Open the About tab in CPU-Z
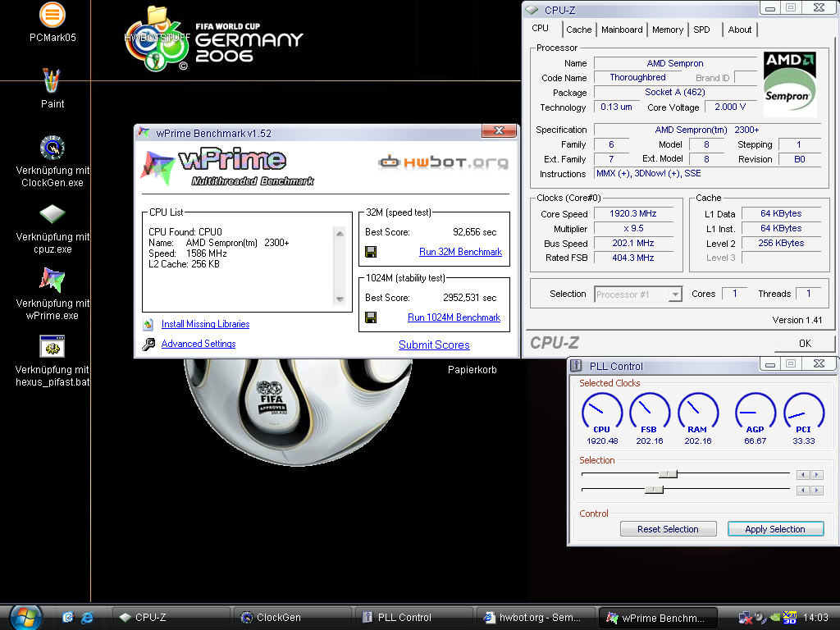Image resolution: width=840 pixels, height=630 pixels. (739, 30)
